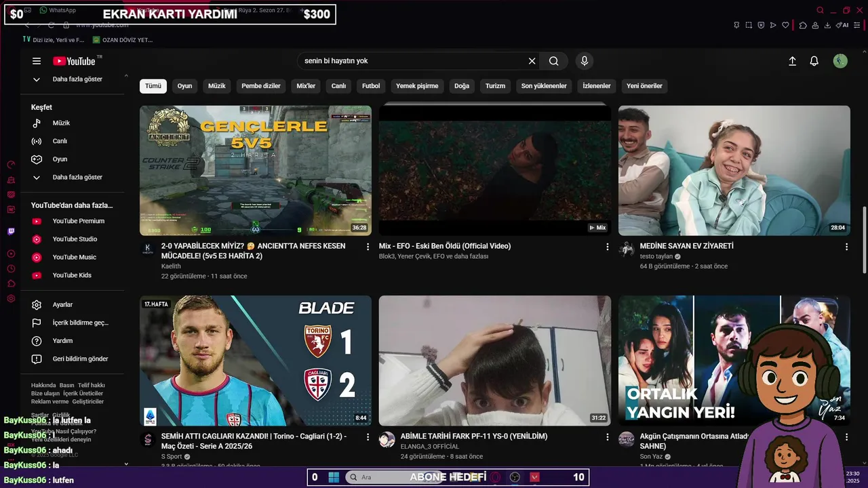Open browser downloads icon
Image resolution: width=868 pixels, height=488 pixels.
827,25
